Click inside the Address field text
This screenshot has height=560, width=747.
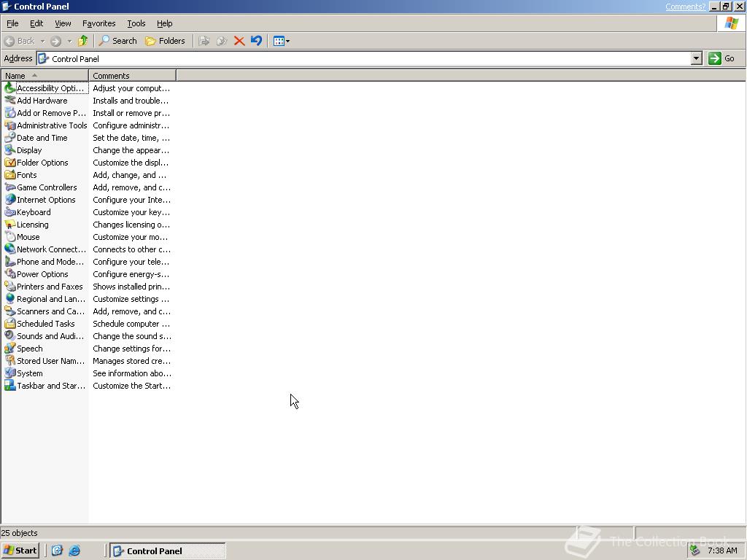click(x=75, y=59)
